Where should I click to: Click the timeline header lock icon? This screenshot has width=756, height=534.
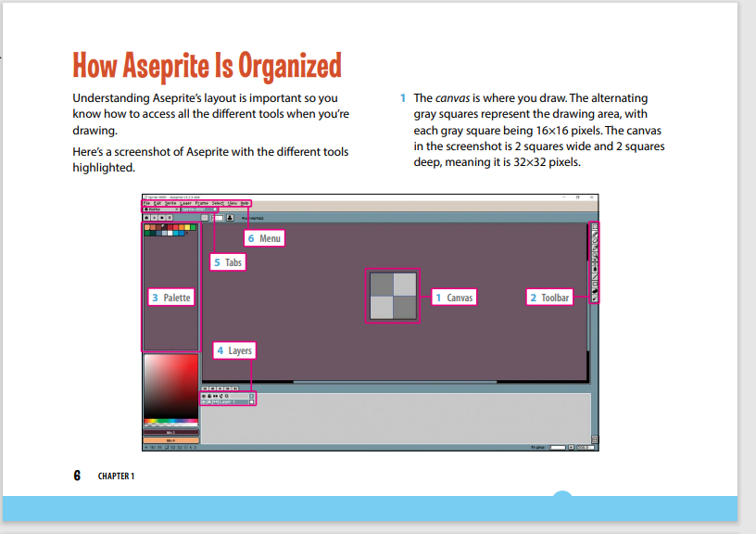click(x=209, y=396)
